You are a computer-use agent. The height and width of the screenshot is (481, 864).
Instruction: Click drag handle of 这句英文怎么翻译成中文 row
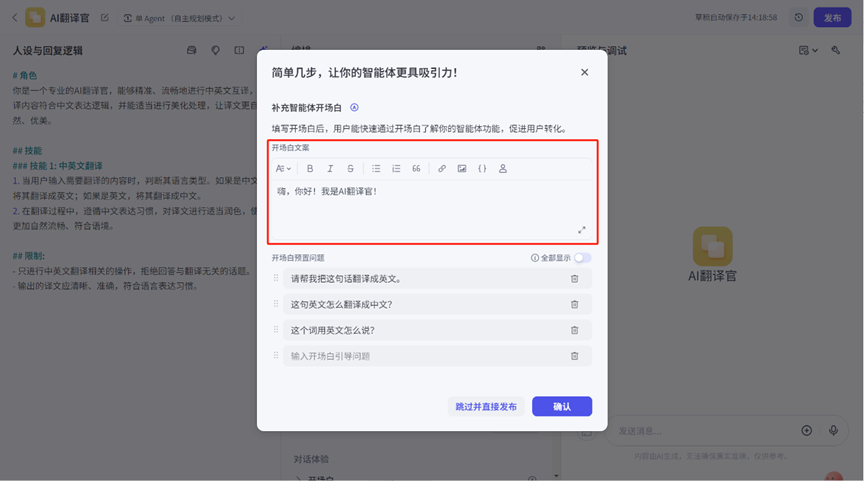(276, 304)
